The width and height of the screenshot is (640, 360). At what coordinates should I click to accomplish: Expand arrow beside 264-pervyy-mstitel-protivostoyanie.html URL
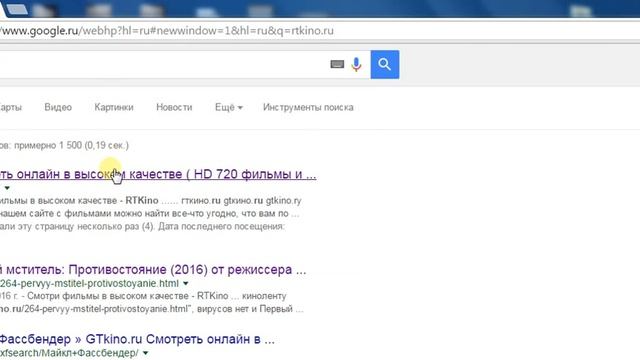click(x=186, y=283)
